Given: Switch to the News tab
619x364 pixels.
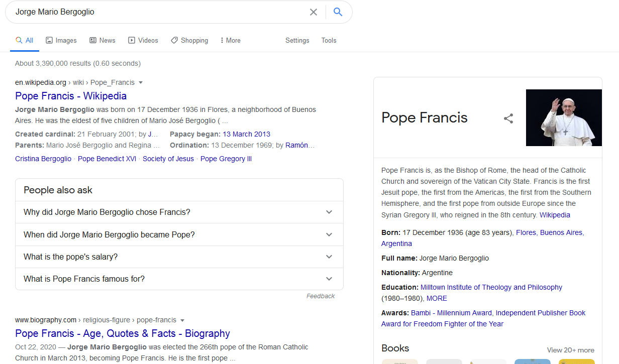Looking at the screenshot, I should pyautogui.click(x=102, y=40).
